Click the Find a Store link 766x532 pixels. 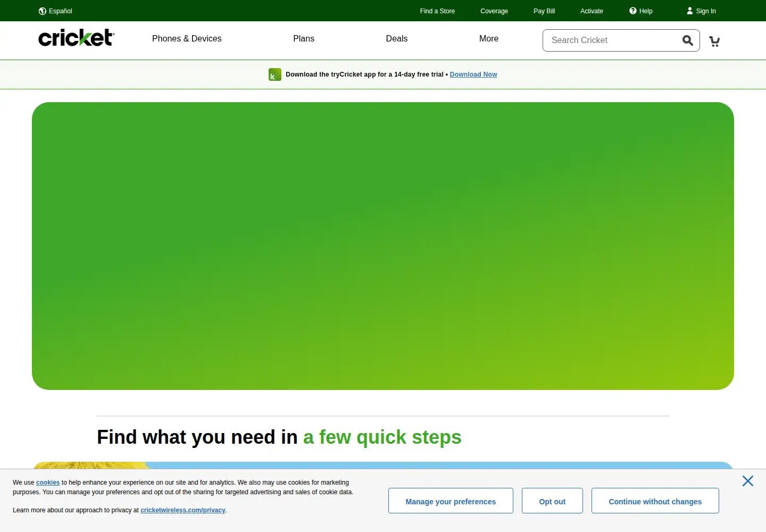pyautogui.click(x=437, y=11)
